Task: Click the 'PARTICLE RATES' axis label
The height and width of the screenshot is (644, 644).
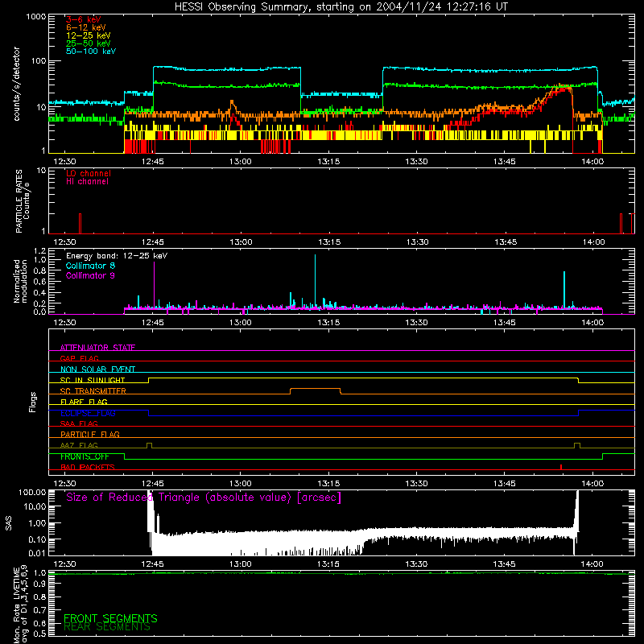Action: pos(19,201)
